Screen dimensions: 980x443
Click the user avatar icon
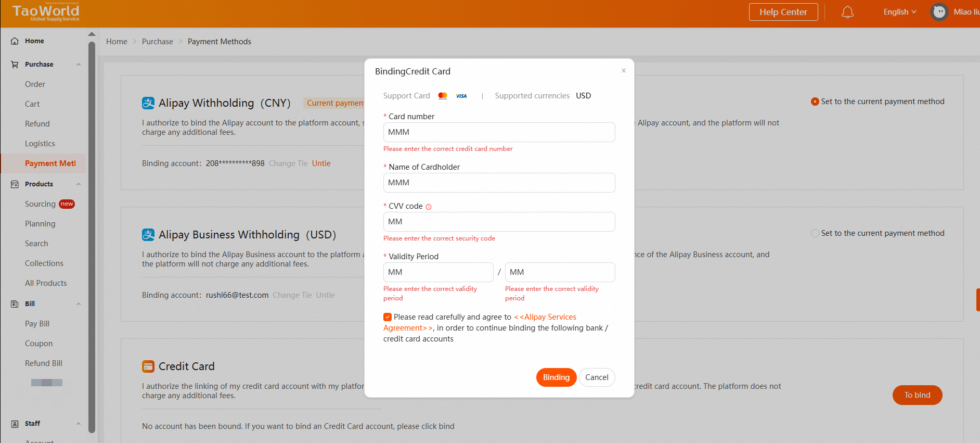939,12
